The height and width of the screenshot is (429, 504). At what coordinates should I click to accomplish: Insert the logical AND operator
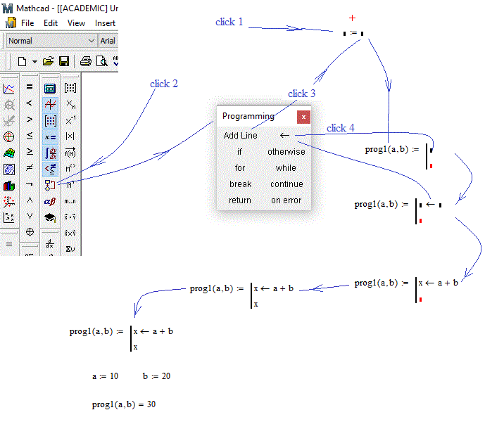pyautogui.click(x=30, y=200)
